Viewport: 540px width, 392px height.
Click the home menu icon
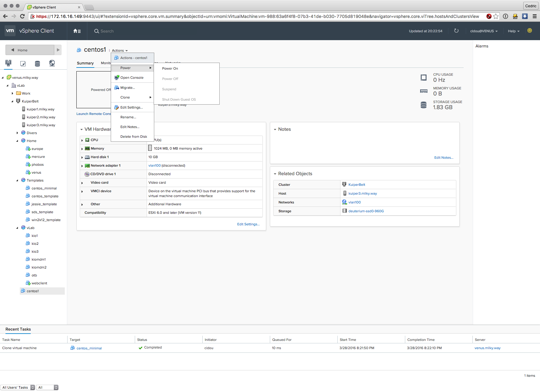coord(77,31)
